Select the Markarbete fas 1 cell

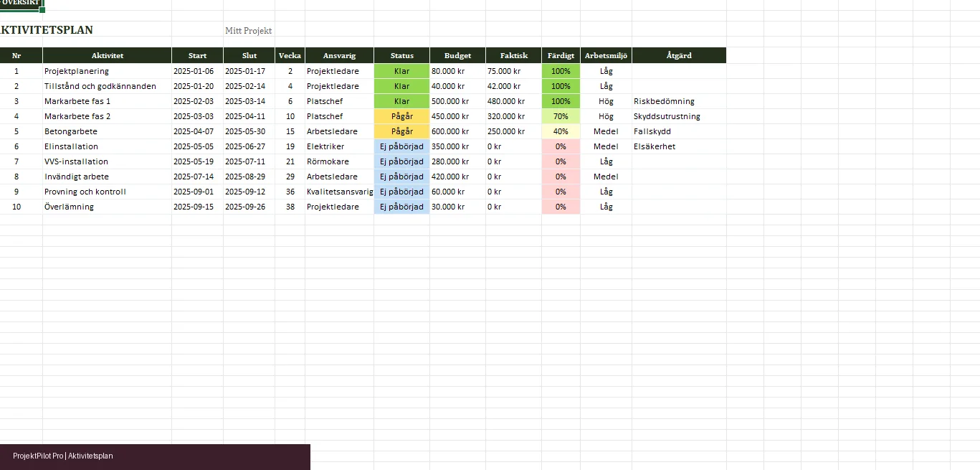click(108, 101)
